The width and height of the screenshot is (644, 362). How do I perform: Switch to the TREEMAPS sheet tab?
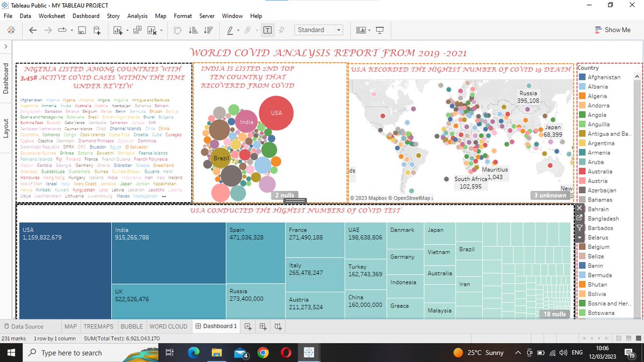click(98, 326)
